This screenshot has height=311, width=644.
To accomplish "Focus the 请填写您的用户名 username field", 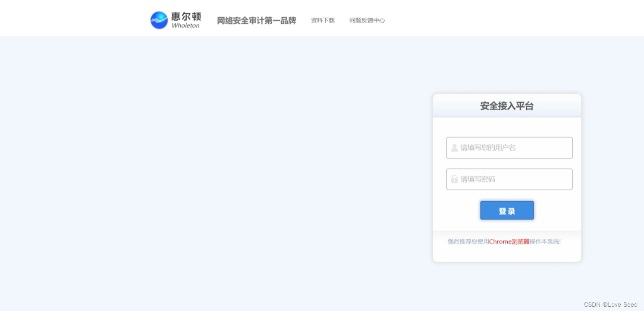I will click(x=509, y=148).
